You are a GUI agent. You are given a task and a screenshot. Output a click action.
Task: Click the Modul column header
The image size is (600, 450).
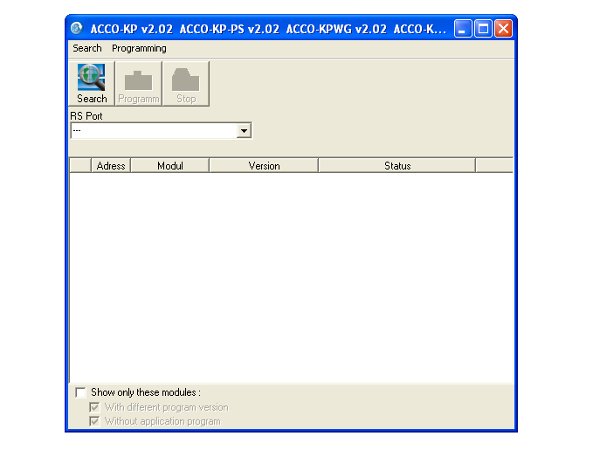tap(170, 166)
